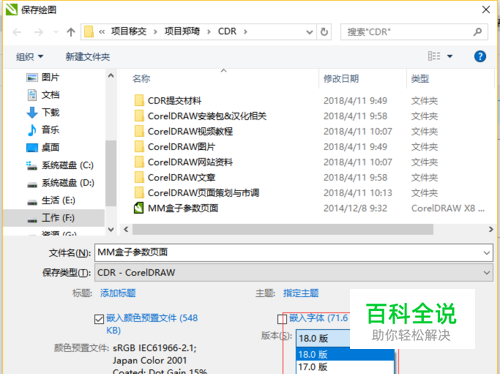The height and width of the screenshot is (374, 500).
Task: Select the CorelDRAW网站资料 folder icon
Action: (x=139, y=162)
